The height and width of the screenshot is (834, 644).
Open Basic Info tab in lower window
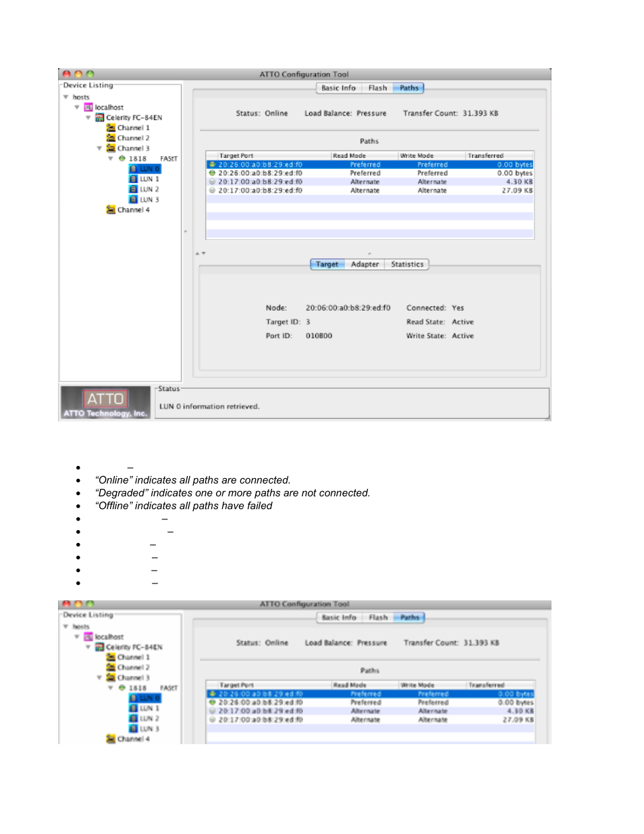(x=339, y=617)
